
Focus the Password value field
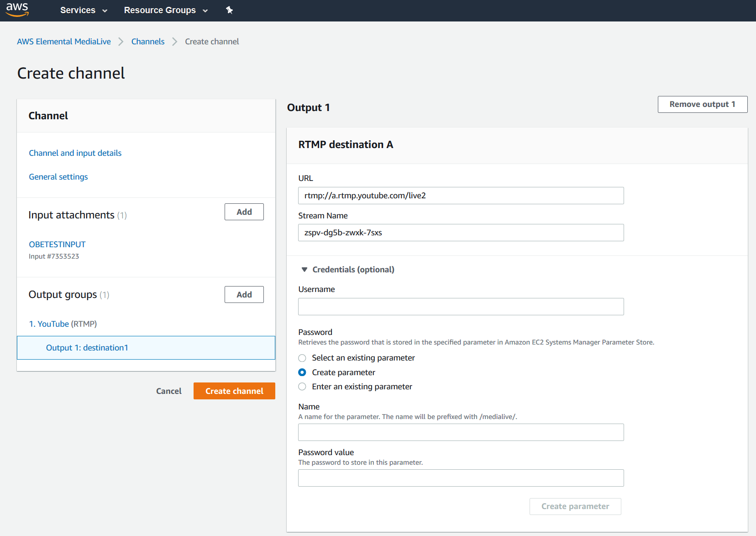pos(461,478)
